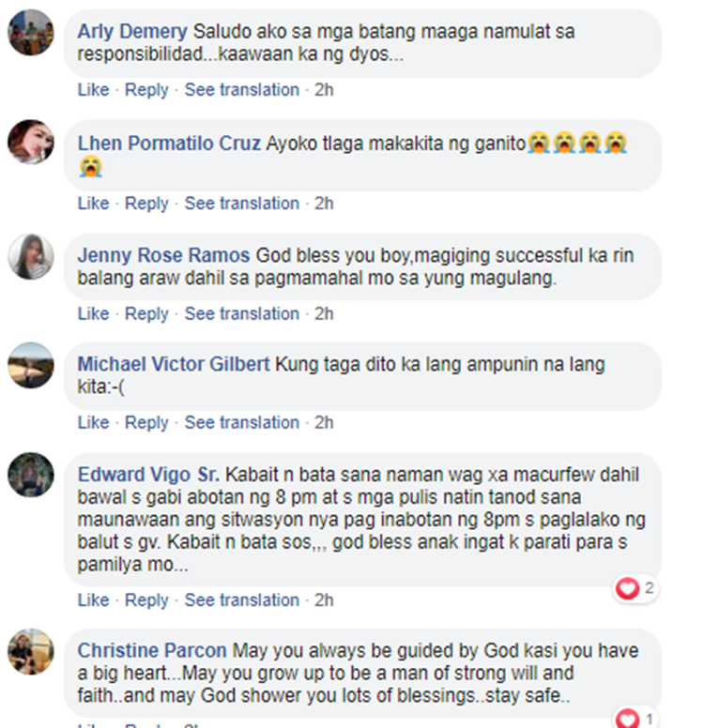Image resolution: width=704 pixels, height=728 pixels.
Task: See translation of Jenny Rose Ramos's comment
Action: 241,314
